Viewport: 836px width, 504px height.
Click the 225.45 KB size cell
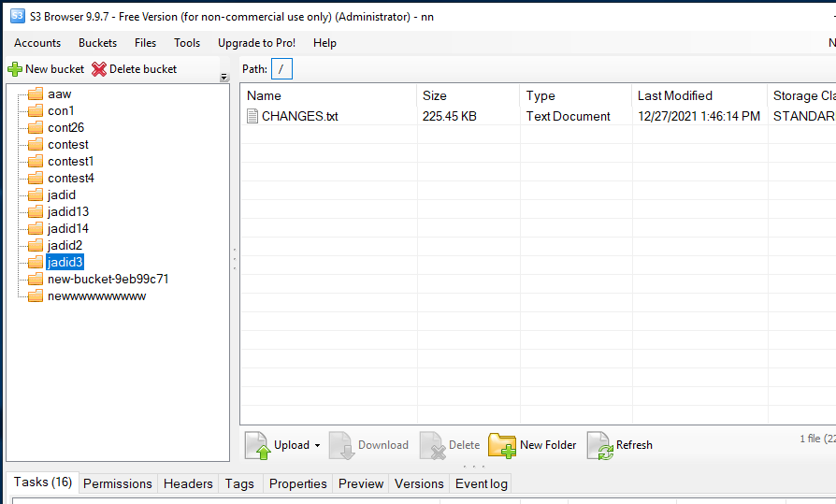click(x=450, y=116)
